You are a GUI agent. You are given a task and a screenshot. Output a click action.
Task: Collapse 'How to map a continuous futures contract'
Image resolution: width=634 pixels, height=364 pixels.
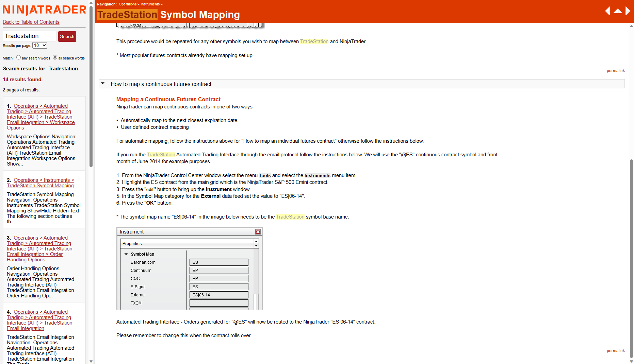coord(103,84)
